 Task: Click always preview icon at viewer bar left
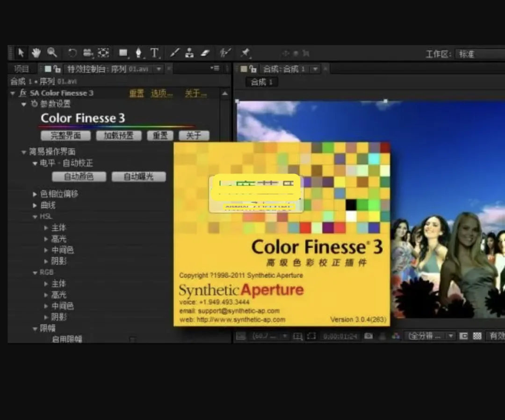click(241, 336)
